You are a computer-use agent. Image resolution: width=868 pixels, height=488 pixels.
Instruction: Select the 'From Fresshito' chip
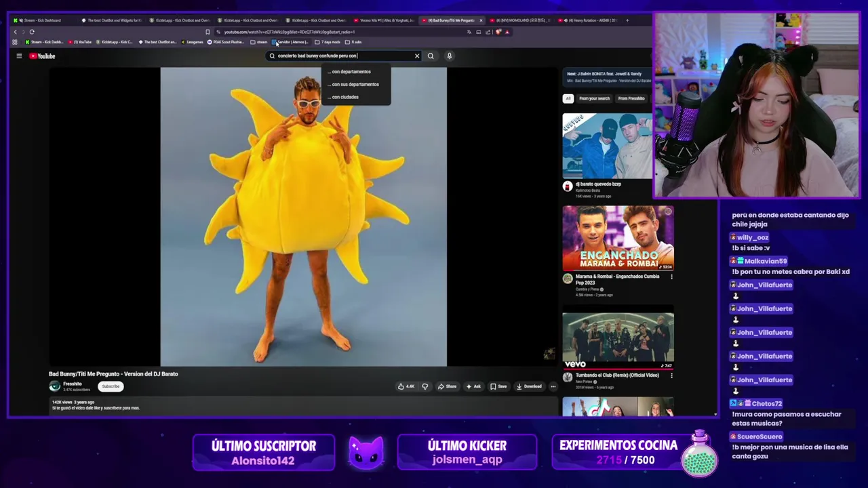point(631,98)
